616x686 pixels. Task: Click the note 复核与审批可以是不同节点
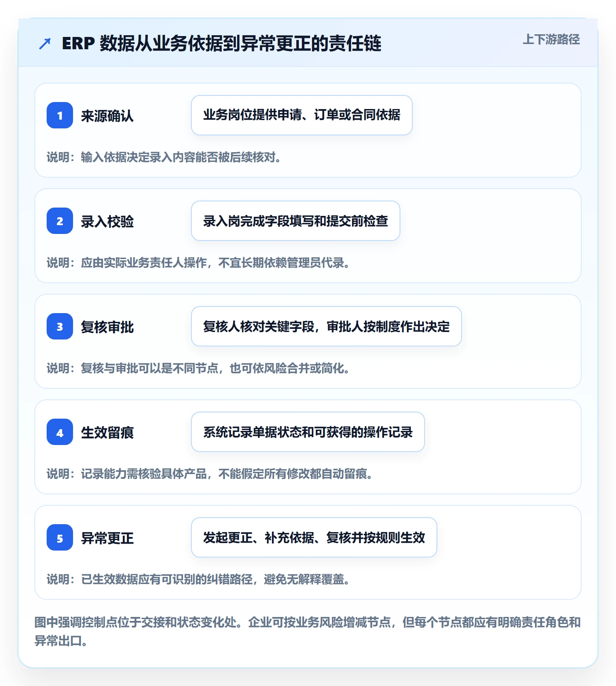pyautogui.click(x=198, y=368)
